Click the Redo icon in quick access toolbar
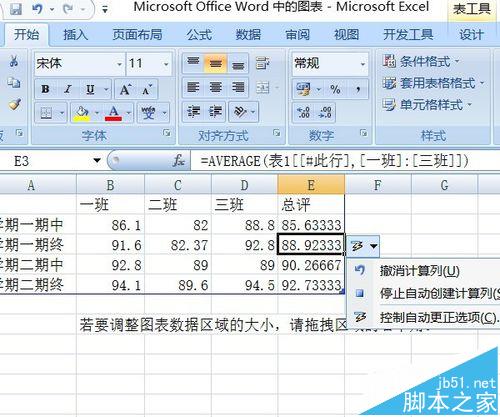This screenshot has width=500, height=417. click(x=68, y=8)
